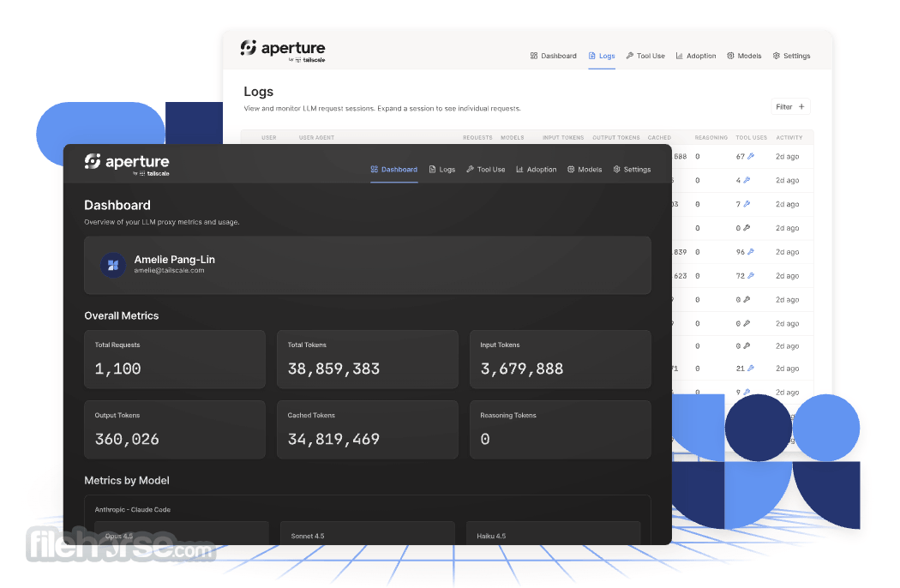The image size is (900, 588).
Task: Click wrench icon beside 4 tool uses
Action: coord(747,180)
